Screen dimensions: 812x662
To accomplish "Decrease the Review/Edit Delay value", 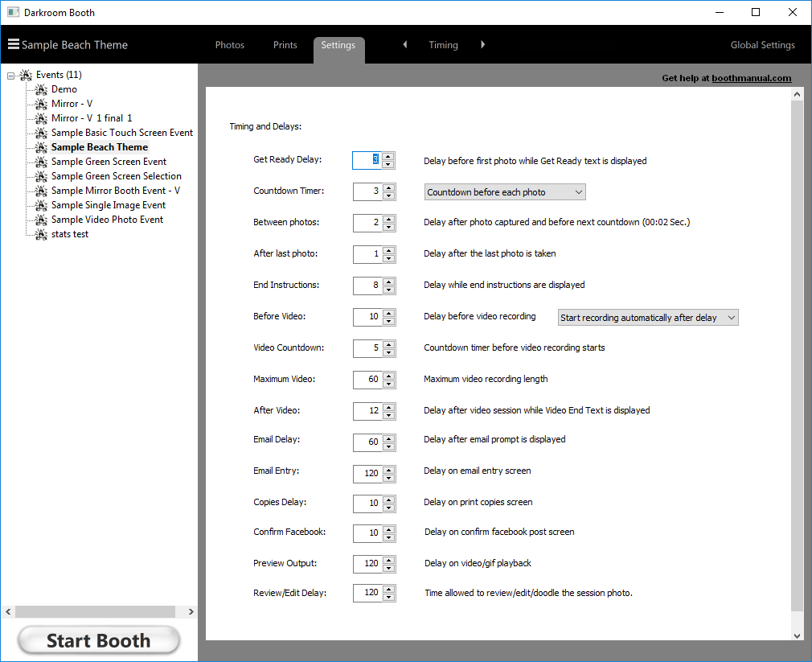I will click(389, 598).
